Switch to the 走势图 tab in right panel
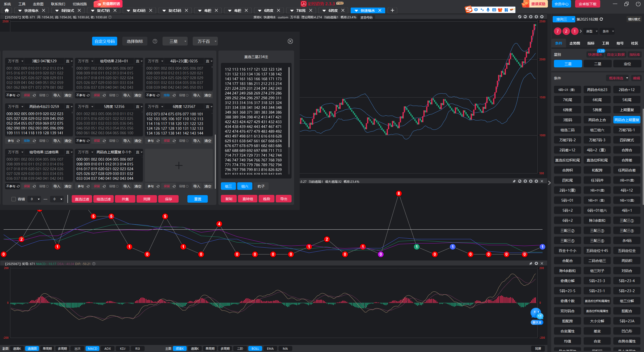This screenshot has height=352, width=644. click(x=575, y=43)
